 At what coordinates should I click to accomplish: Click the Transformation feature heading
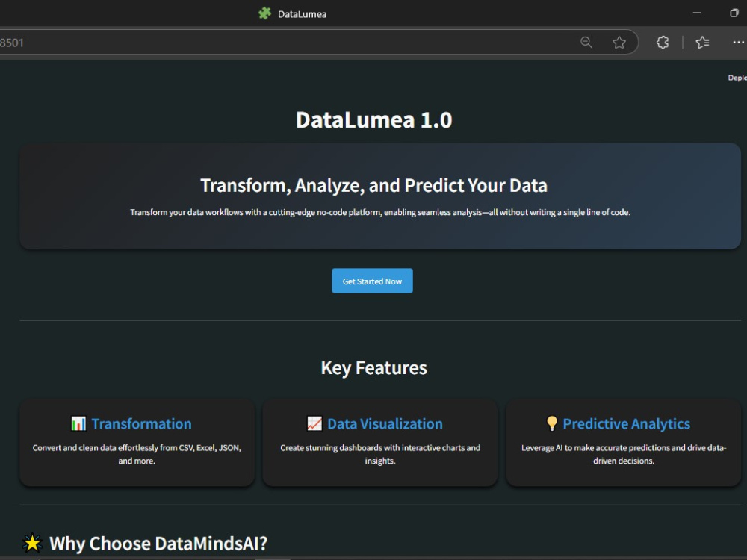point(141,424)
